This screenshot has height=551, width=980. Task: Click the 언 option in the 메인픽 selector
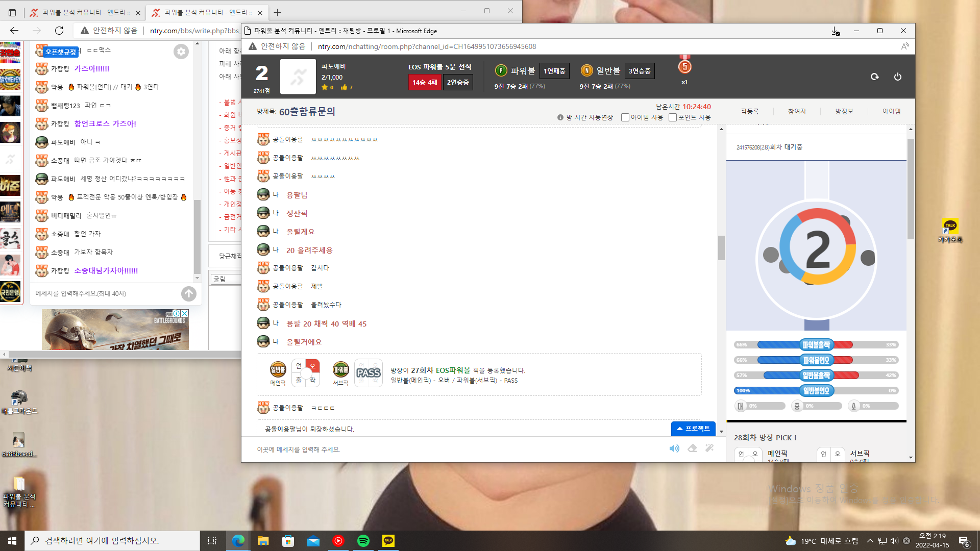(741, 454)
